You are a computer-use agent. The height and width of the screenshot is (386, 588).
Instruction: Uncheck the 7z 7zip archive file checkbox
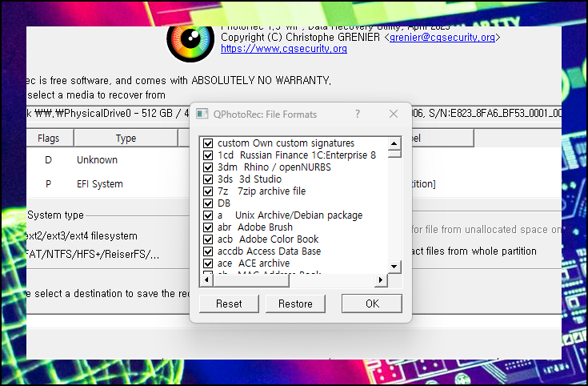point(208,191)
